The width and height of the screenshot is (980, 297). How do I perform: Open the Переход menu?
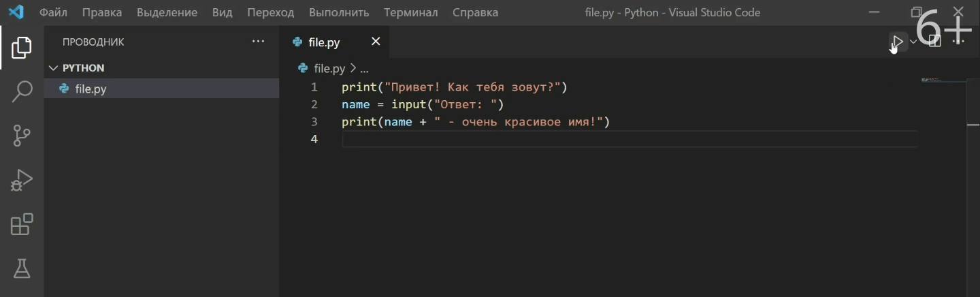click(271, 12)
